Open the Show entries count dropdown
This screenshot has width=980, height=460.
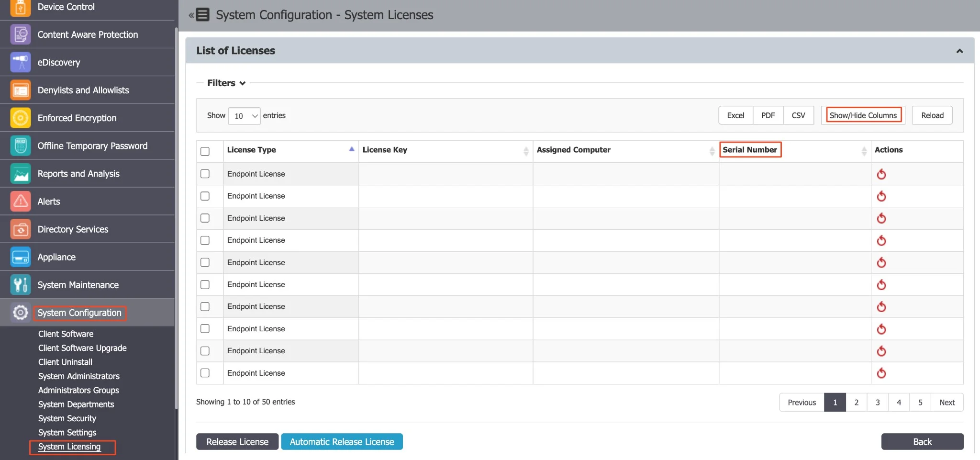coord(244,116)
